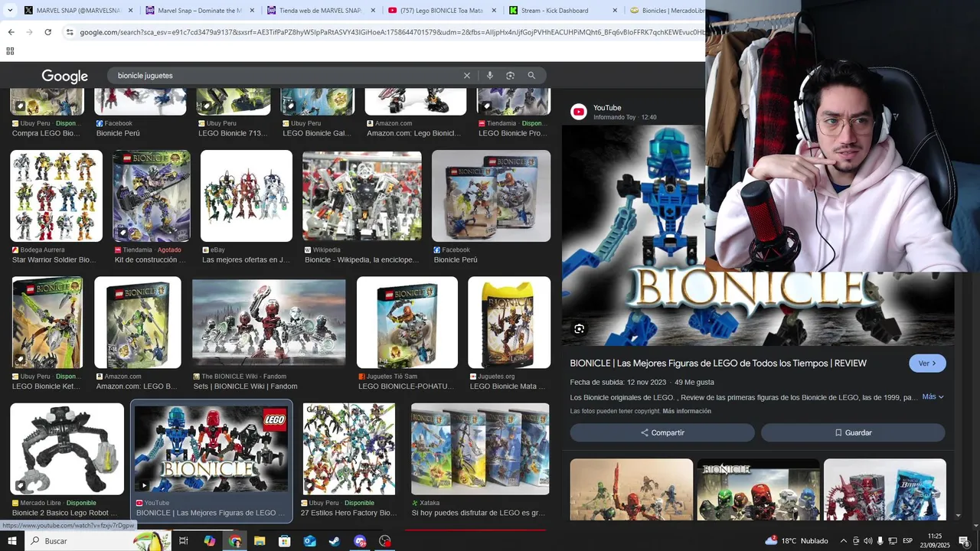Open the Más información copyright link
This screenshot has width=980, height=551.
pyautogui.click(x=687, y=412)
